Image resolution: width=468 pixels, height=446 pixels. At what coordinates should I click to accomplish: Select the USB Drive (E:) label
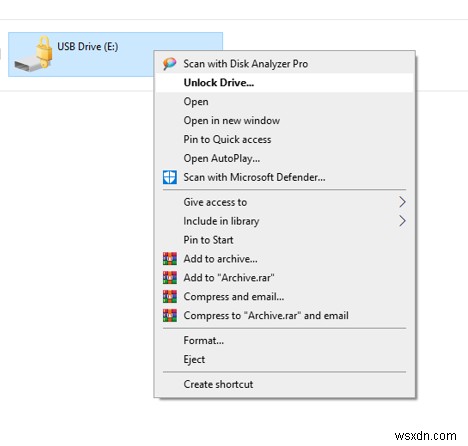click(x=88, y=46)
